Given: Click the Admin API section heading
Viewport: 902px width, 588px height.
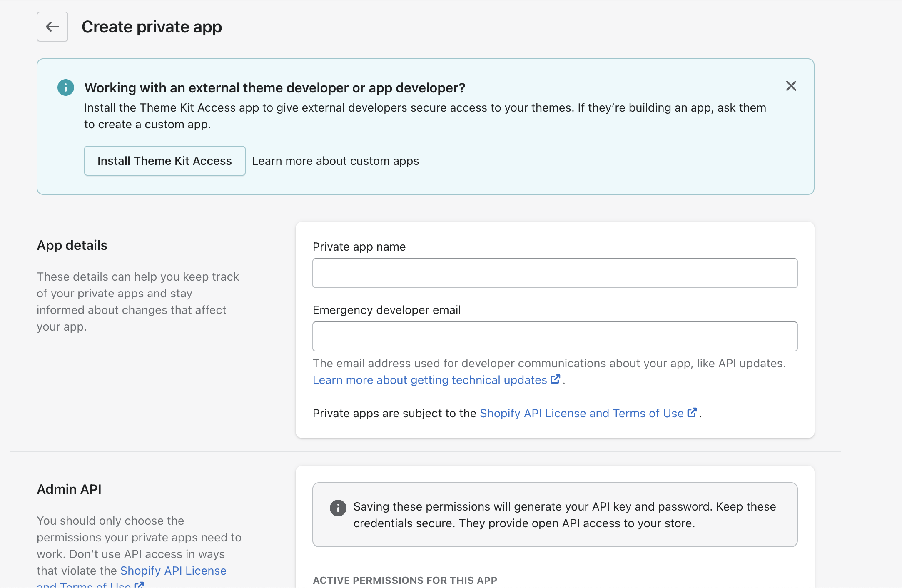Looking at the screenshot, I should [x=69, y=489].
